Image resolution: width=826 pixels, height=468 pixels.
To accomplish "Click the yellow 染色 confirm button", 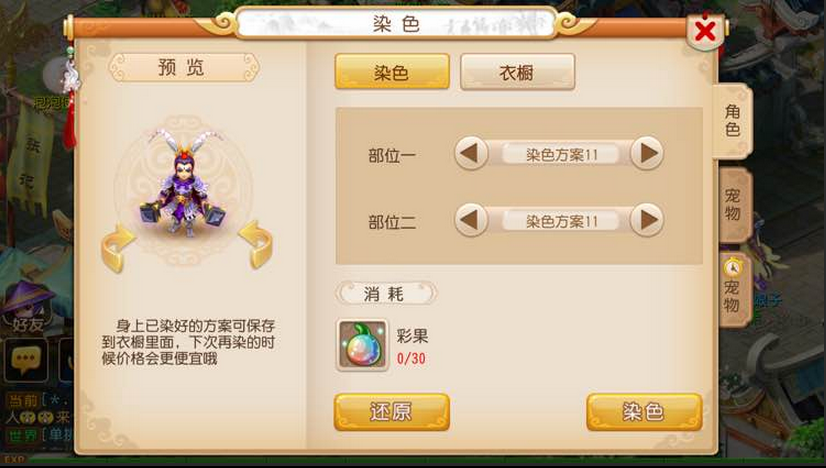I will 644,412.
